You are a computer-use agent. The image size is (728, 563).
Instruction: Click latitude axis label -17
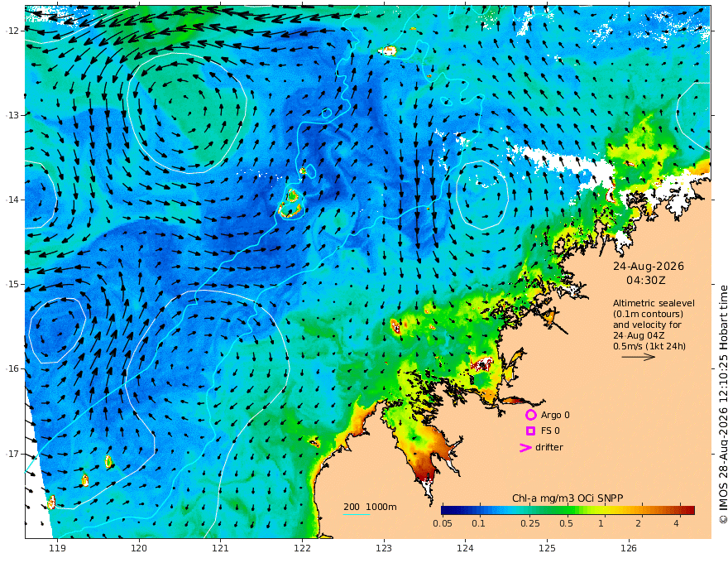12,454
